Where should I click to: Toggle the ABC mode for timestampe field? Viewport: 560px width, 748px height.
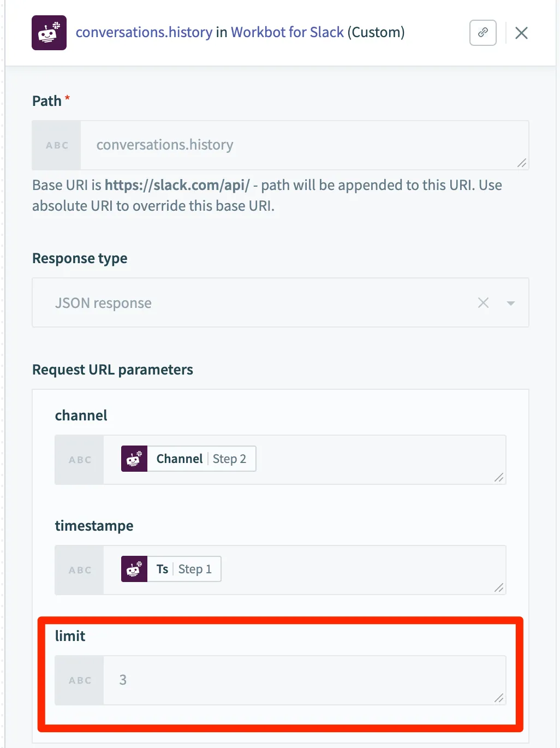coord(80,570)
